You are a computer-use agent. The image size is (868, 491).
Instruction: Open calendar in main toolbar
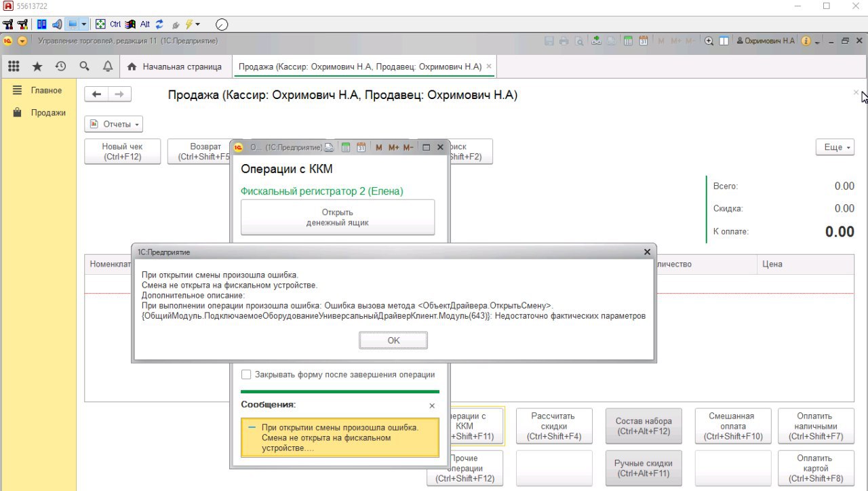(643, 41)
